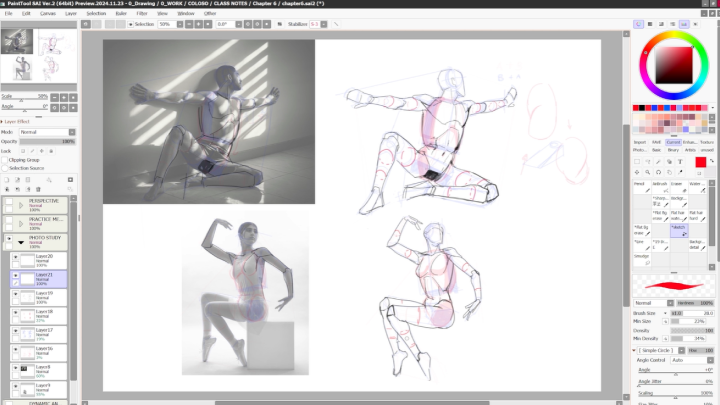This screenshot has width=720, height=405.
Task: Select the Pencil brush
Action: coord(641,187)
